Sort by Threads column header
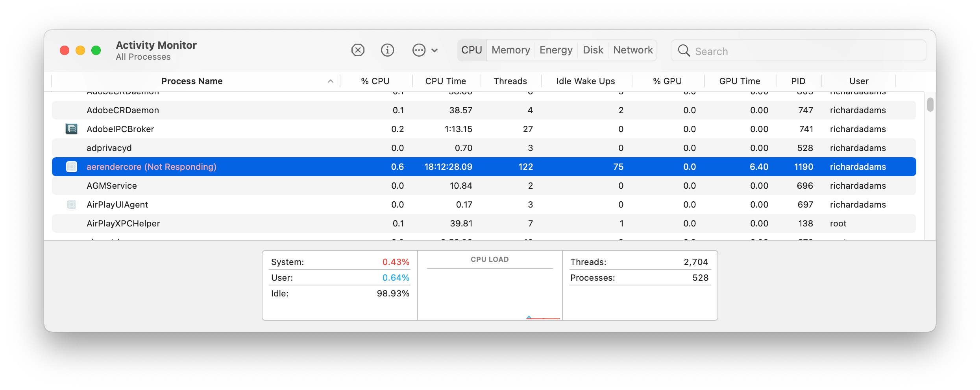This screenshot has width=980, height=390. [510, 81]
